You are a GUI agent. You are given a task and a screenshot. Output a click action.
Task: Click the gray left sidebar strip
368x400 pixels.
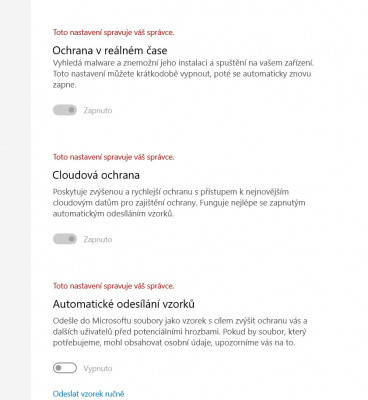(x=15, y=200)
